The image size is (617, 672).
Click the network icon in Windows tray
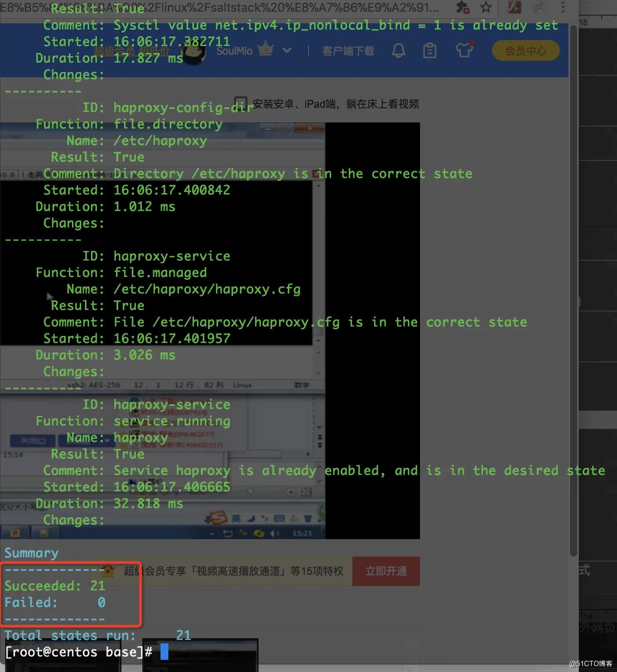click(228, 534)
